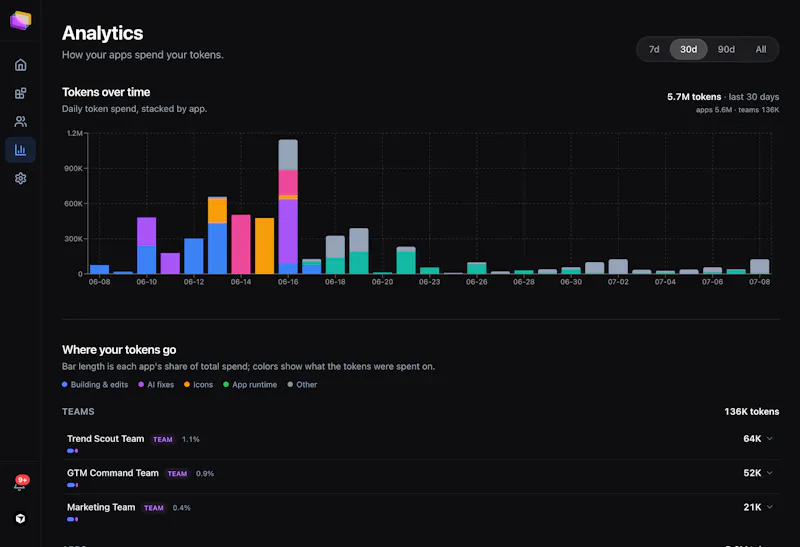Click the 136K tokens teams total

point(752,412)
